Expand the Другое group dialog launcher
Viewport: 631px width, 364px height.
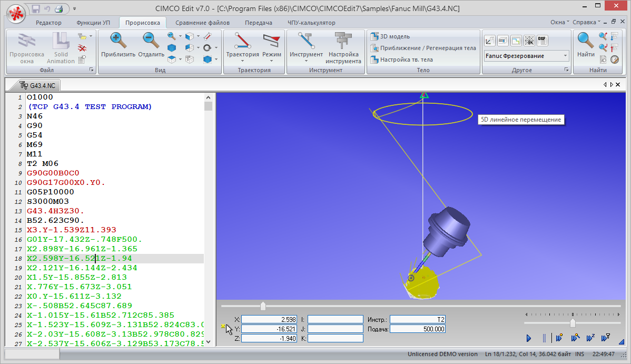(566, 70)
